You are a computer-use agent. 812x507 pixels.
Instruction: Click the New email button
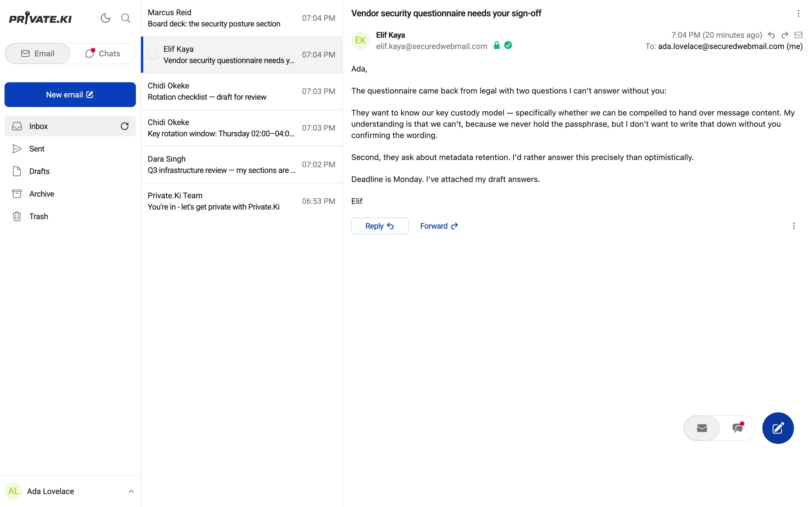70,95
